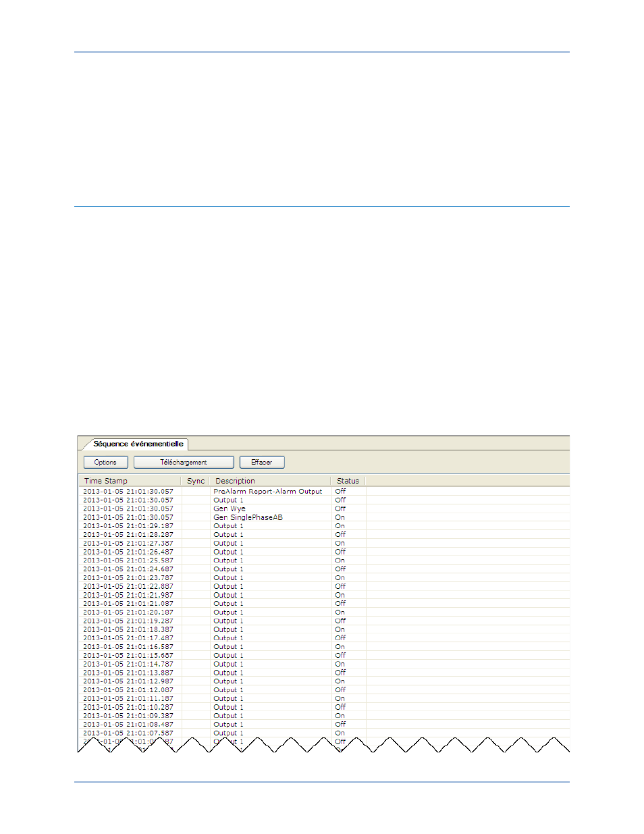This screenshot has height=834, width=644.
Task: Select timestamp 2013-01-05 21:01:28.287
Action: 128,535
